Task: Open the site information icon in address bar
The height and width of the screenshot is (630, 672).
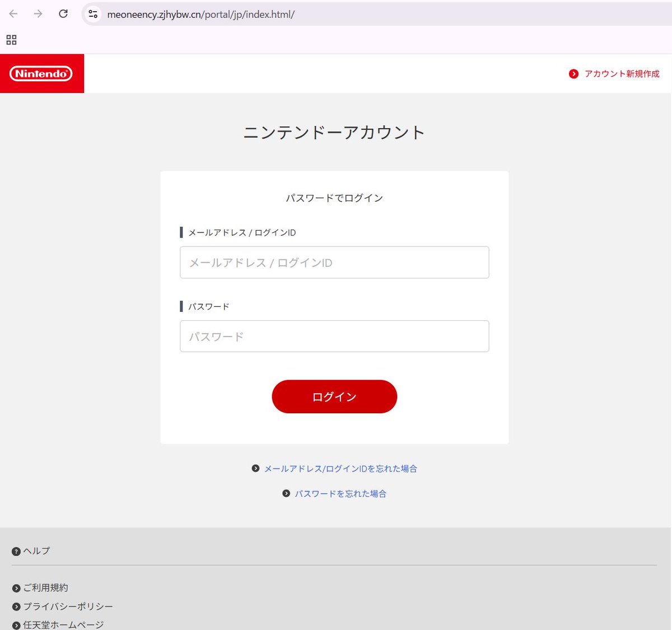Action: [x=93, y=14]
